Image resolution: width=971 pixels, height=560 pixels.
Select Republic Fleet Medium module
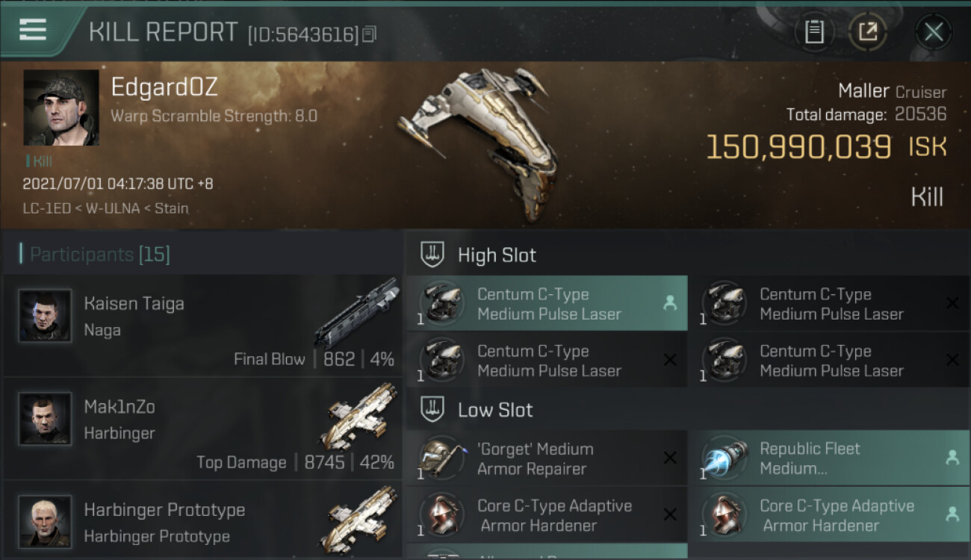(x=828, y=458)
